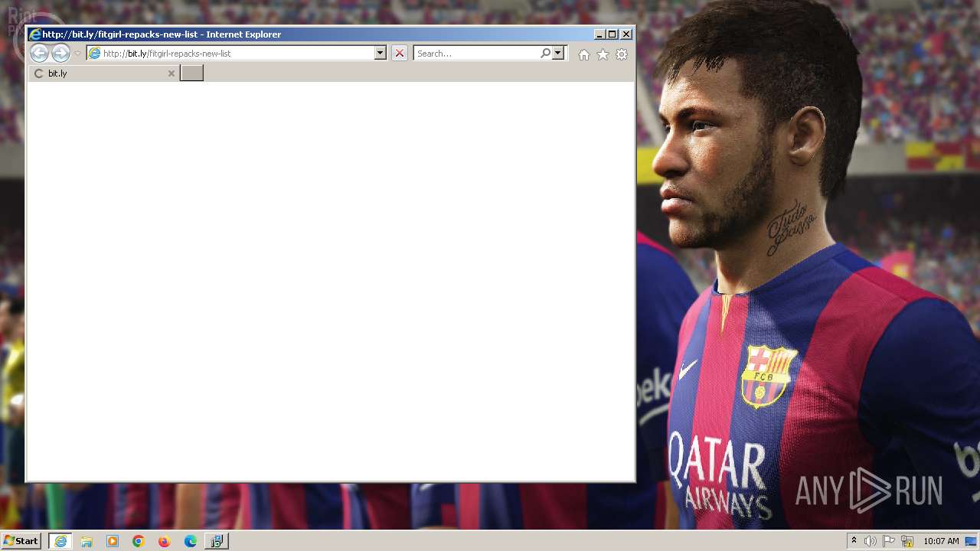Click the 10:07 AM taskbar clock
The width and height of the screenshot is (980, 551).
(x=941, y=541)
